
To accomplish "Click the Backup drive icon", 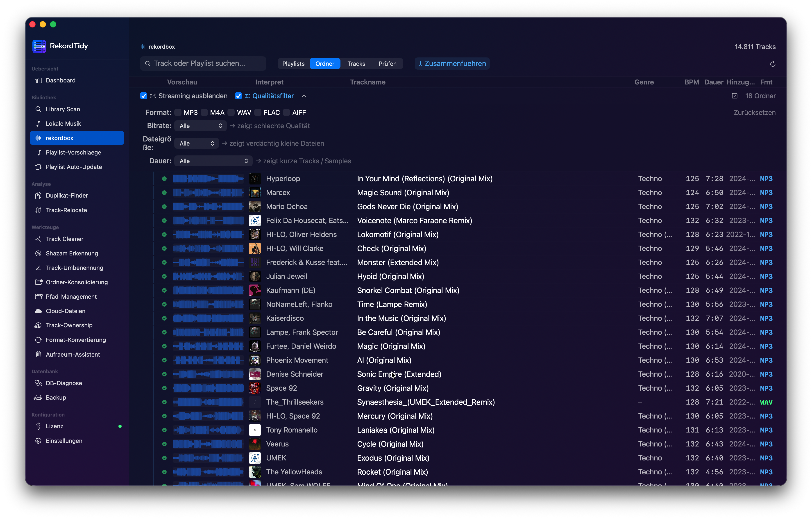I will (38, 398).
